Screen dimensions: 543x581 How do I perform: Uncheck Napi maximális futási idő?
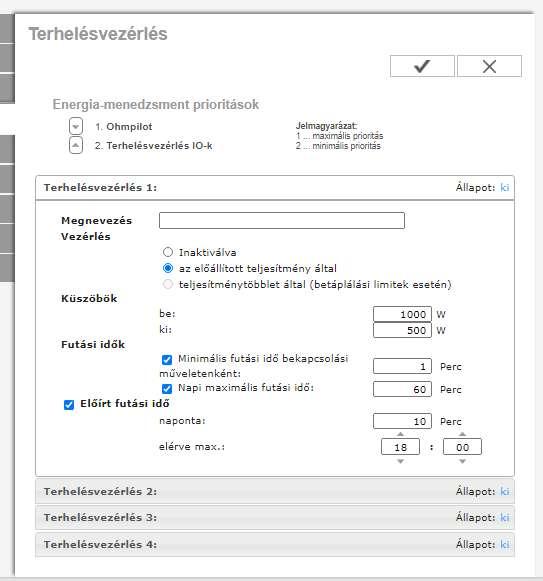coord(167,388)
